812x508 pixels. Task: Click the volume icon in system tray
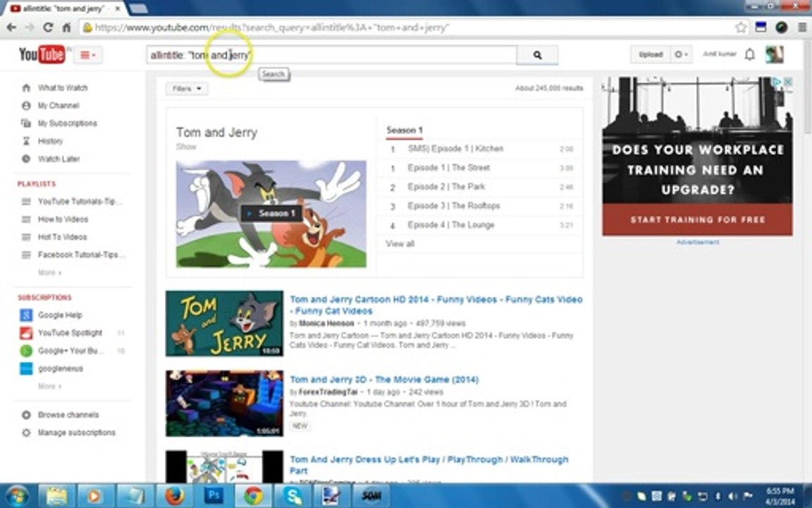(x=732, y=496)
